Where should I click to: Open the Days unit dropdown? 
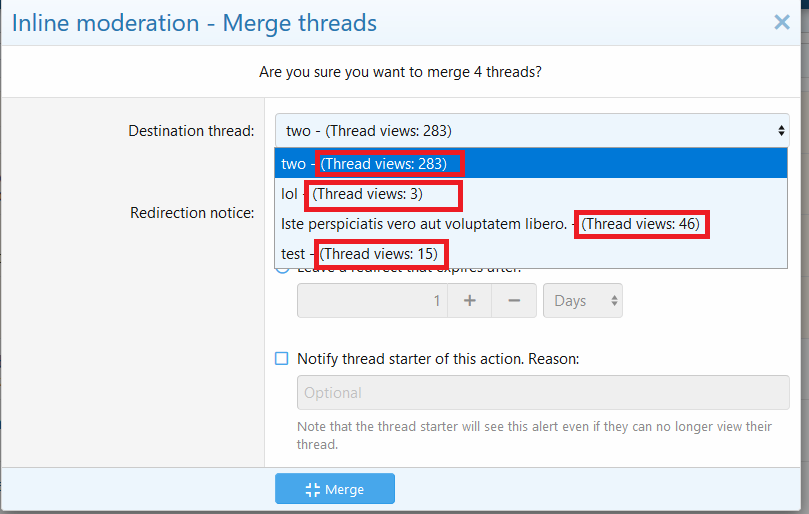click(x=582, y=301)
